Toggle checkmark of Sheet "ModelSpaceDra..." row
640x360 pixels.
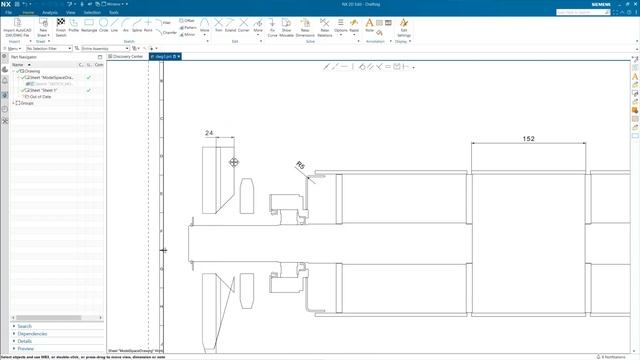pyautogui.click(x=23, y=77)
